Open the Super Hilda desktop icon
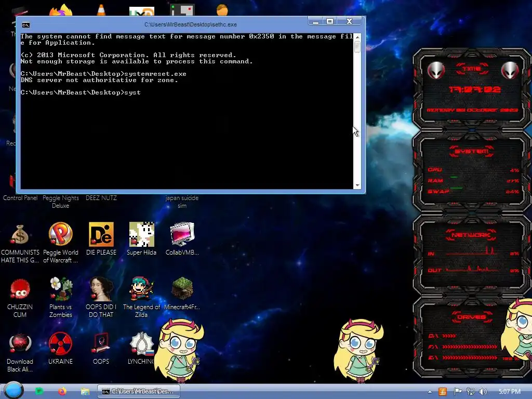 point(142,234)
